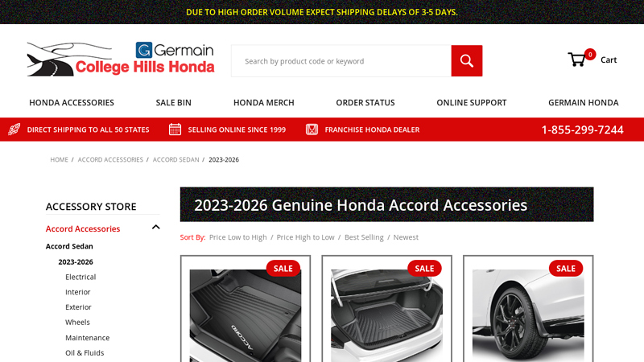
Task: Open Order Status page
Action: coord(365,103)
